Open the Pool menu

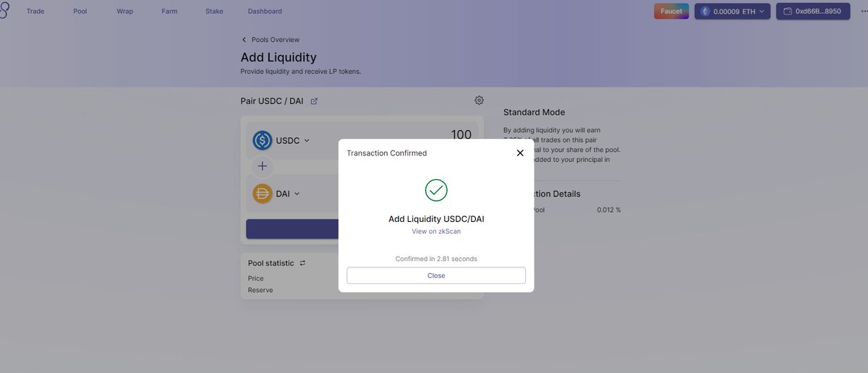[x=80, y=12]
